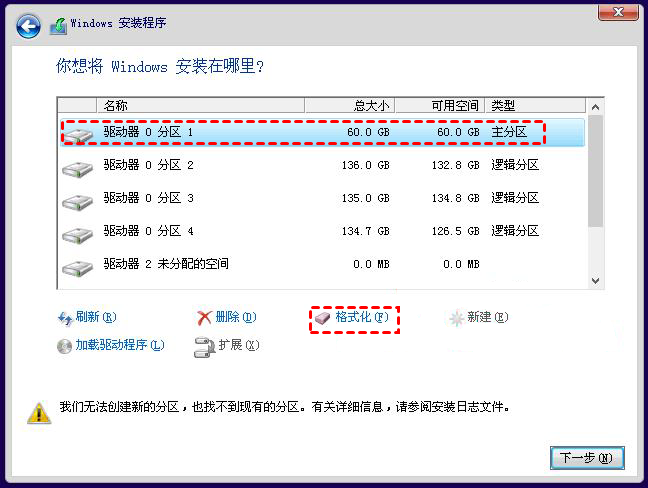The image size is (648, 488).
Task: Click the 134.7 GB total size value
Action: point(365,231)
